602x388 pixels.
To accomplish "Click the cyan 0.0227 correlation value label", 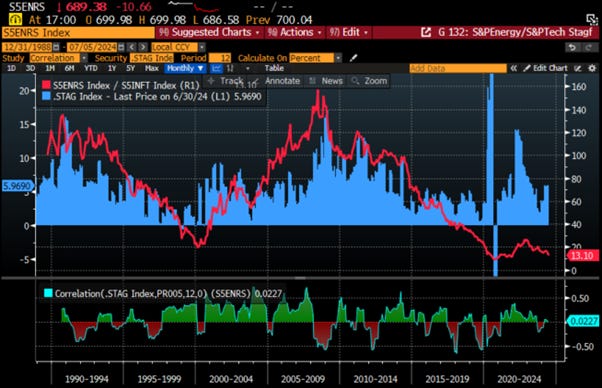I will pos(583,321).
